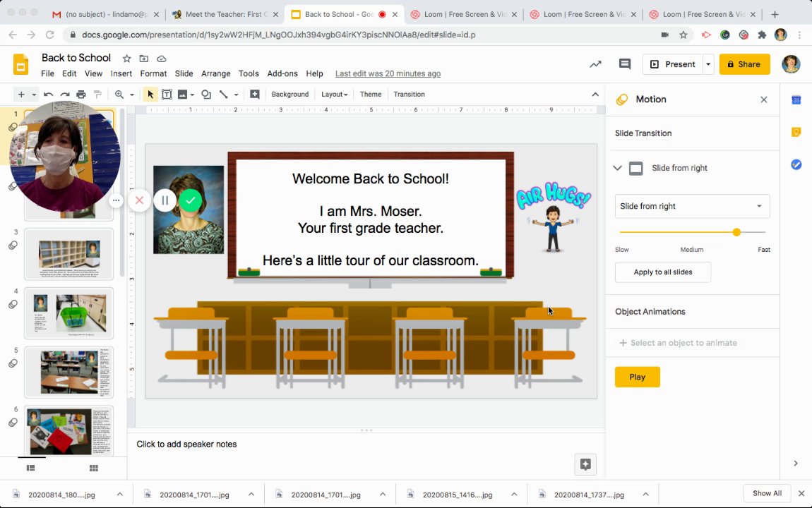Open the Format menu
This screenshot has height=508, width=812.
153,73
